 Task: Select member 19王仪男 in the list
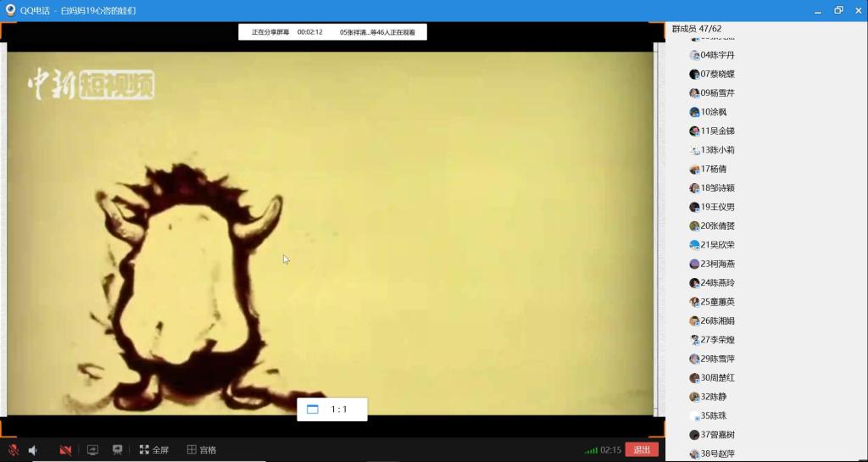(717, 207)
